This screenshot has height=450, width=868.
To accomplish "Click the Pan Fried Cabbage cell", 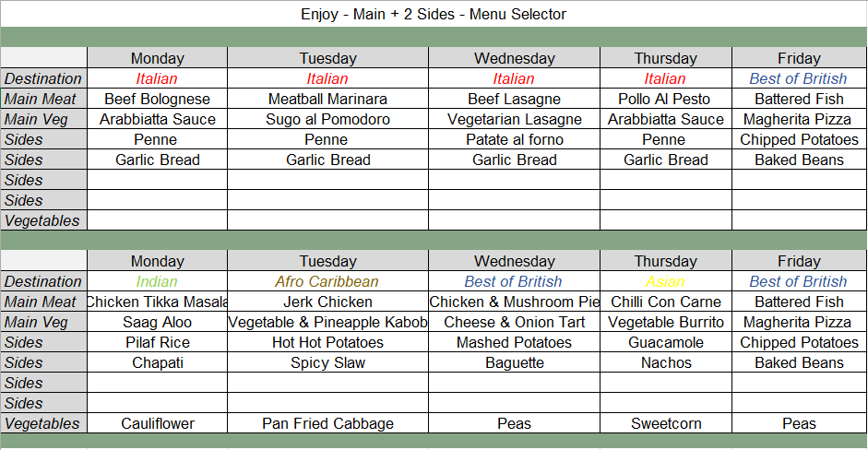I will 327,423.
